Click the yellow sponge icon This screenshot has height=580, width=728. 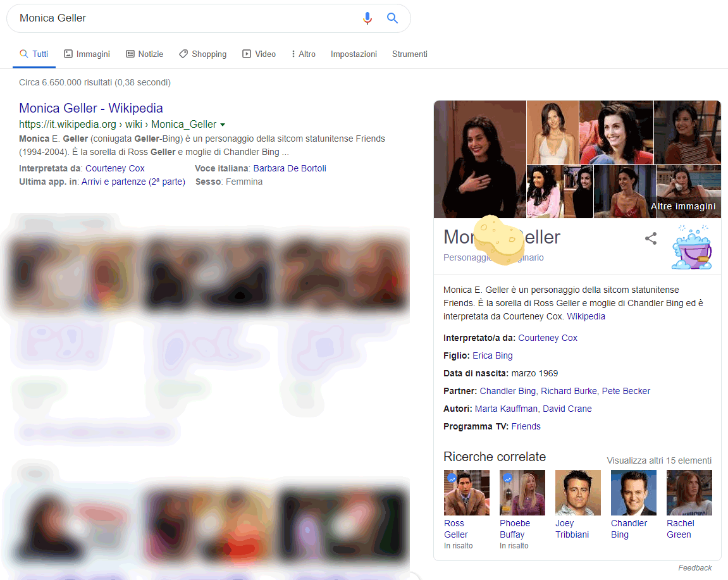(498, 240)
